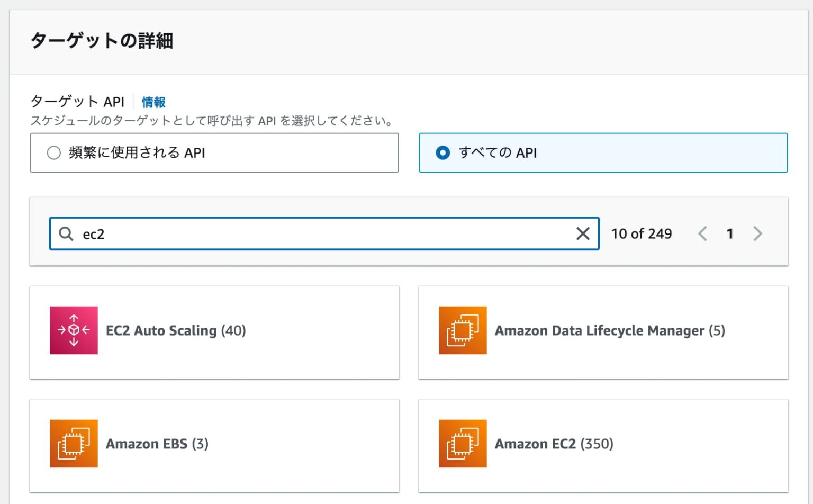Viewport: 813px width, 504px height.
Task: Click the next page chevron arrow
Action: click(758, 233)
